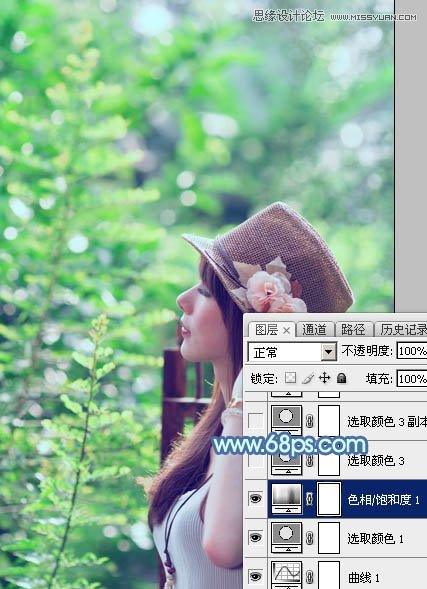Click 选取颜色 3 副本 adjustment thumbnail

[287, 421]
